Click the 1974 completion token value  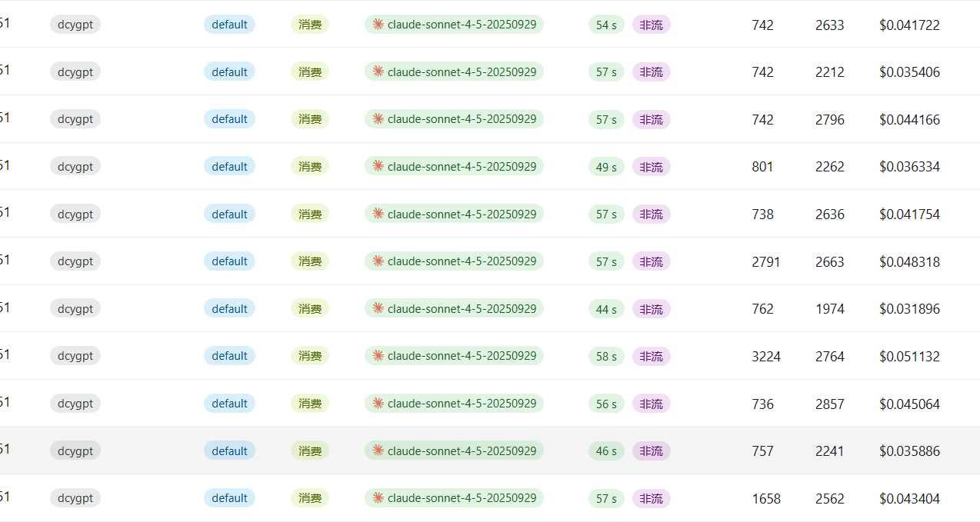click(829, 309)
